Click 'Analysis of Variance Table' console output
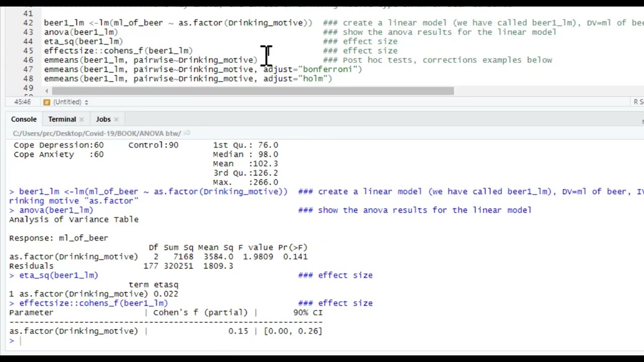The width and height of the screenshot is (644, 362). click(74, 220)
